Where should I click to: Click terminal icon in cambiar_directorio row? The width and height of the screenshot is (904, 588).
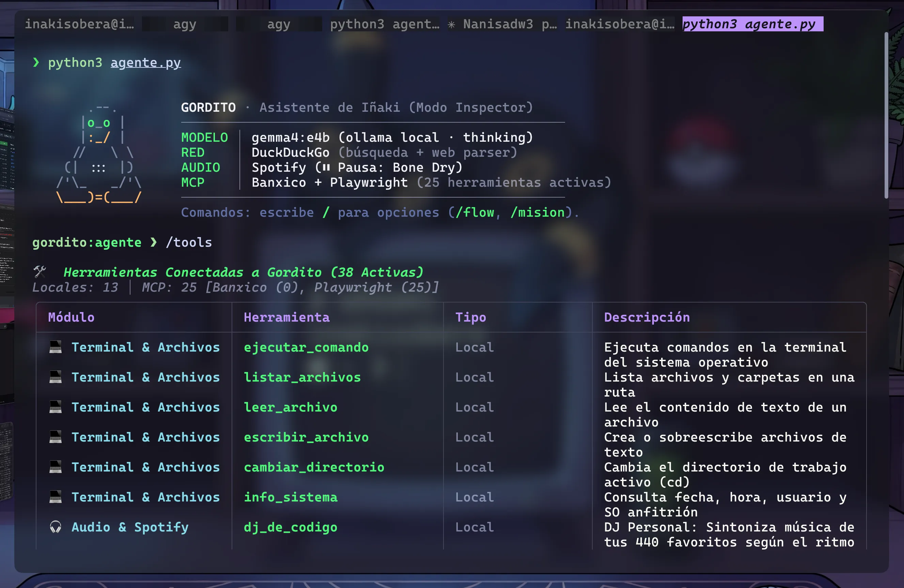56,467
